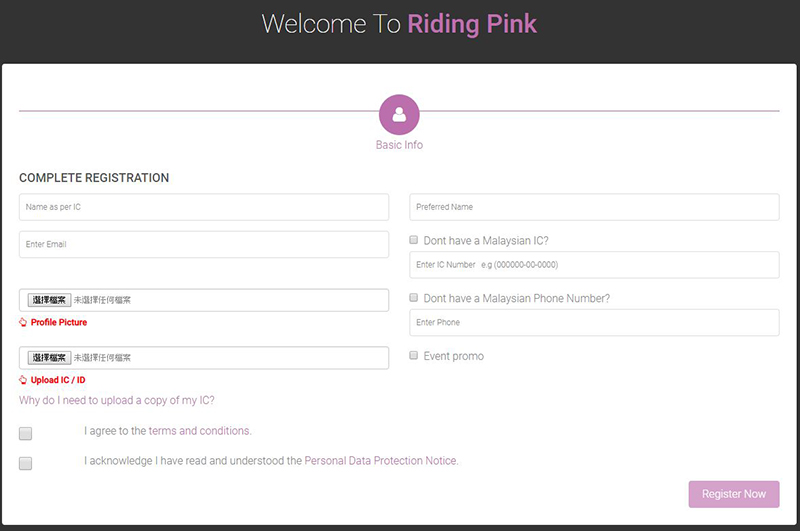Open the Personal Data Protection Notice link
This screenshot has height=531, width=800.
point(381,461)
